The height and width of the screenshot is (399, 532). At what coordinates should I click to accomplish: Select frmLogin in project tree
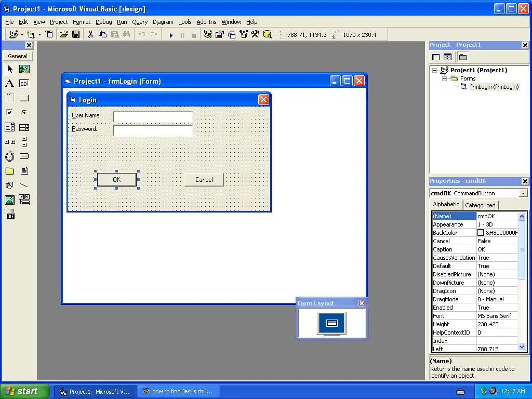(x=494, y=87)
